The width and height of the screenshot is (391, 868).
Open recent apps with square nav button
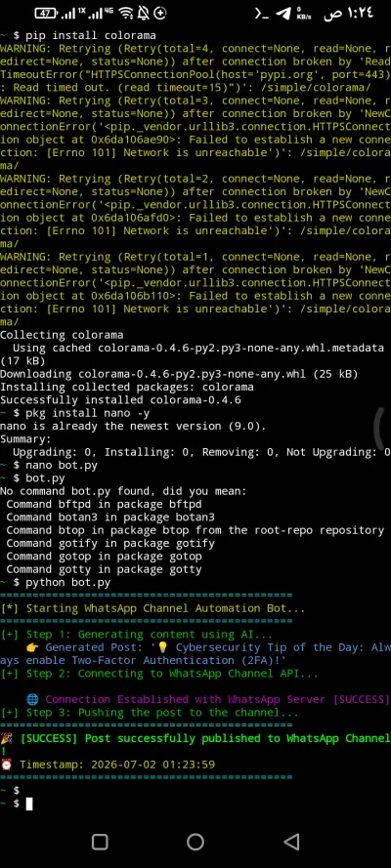pyautogui.click(x=100, y=842)
